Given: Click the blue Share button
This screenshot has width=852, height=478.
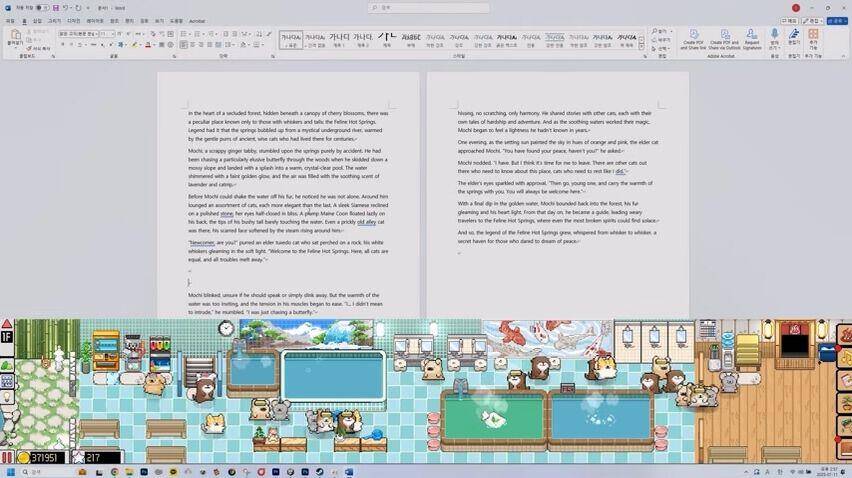Looking at the screenshot, I should point(837,21).
